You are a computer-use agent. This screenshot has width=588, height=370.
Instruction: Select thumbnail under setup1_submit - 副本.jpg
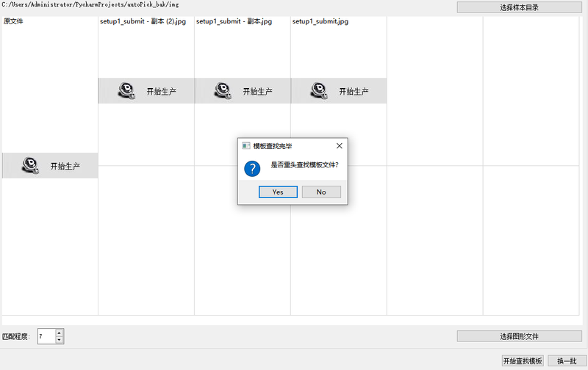[243, 90]
